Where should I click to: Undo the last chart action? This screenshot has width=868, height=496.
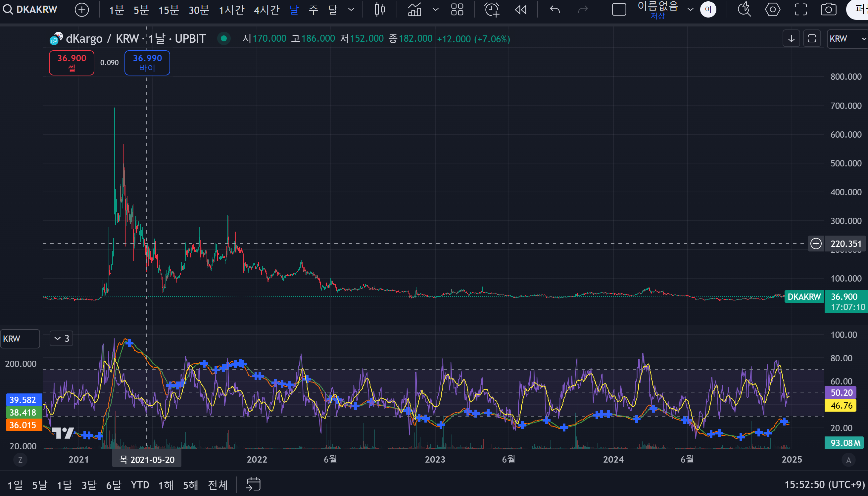click(555, 10)
